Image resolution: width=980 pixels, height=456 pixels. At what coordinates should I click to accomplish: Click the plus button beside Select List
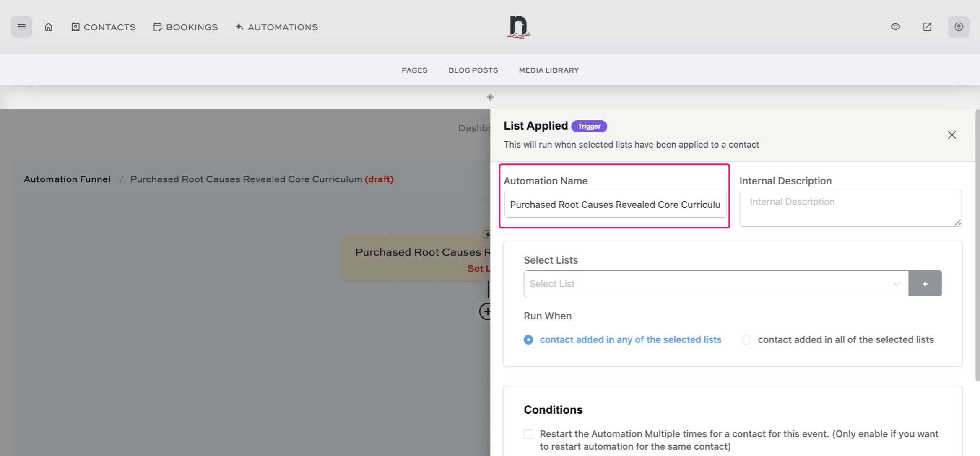click(925, 284)
